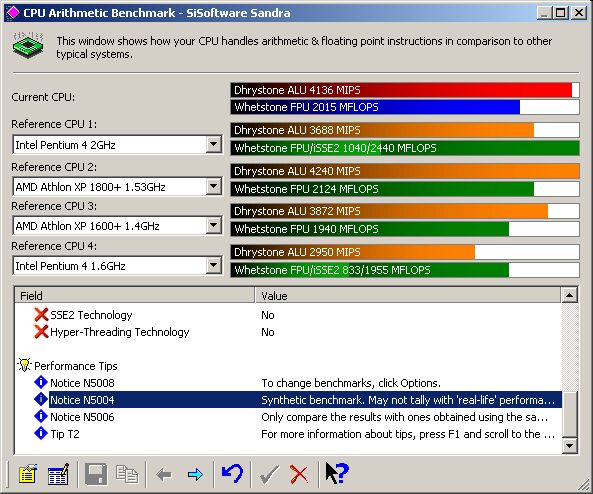Image resolution: width=593 pixels, height=494 pixels.
Task: Go forward with the blue right arrow
Action: pos(195,474)
